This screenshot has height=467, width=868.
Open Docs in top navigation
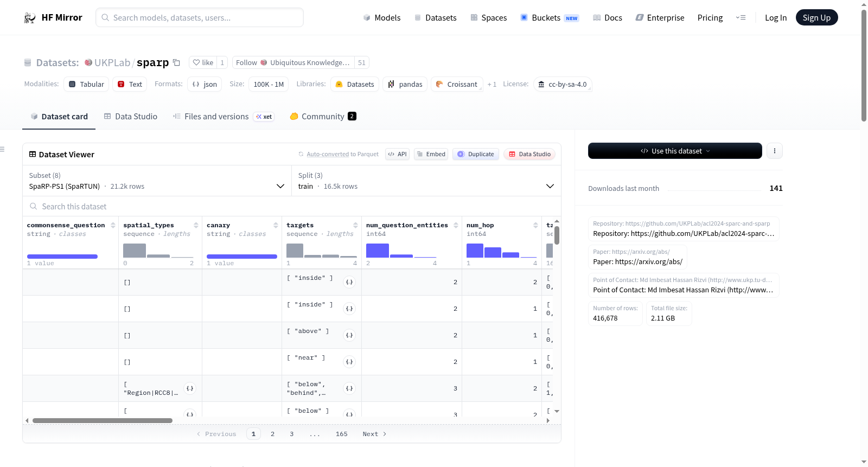click(608, 18)
